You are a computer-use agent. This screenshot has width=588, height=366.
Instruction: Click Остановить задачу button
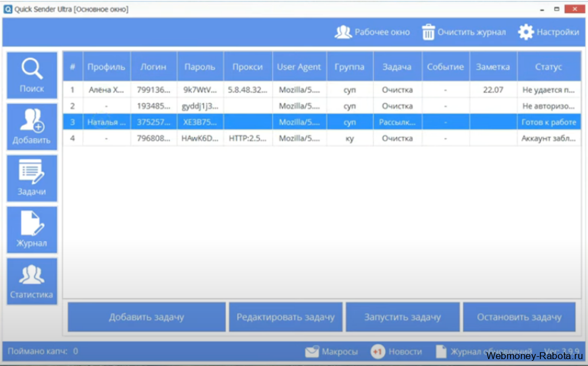point(519,317)
